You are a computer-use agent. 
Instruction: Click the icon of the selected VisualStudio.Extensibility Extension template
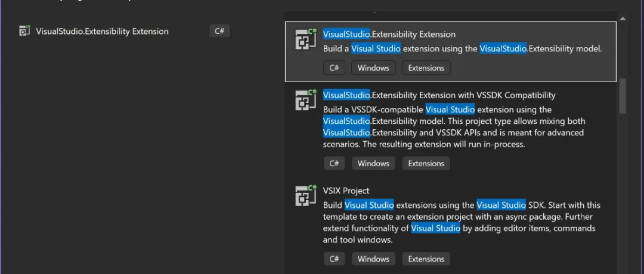click(306, 39)
